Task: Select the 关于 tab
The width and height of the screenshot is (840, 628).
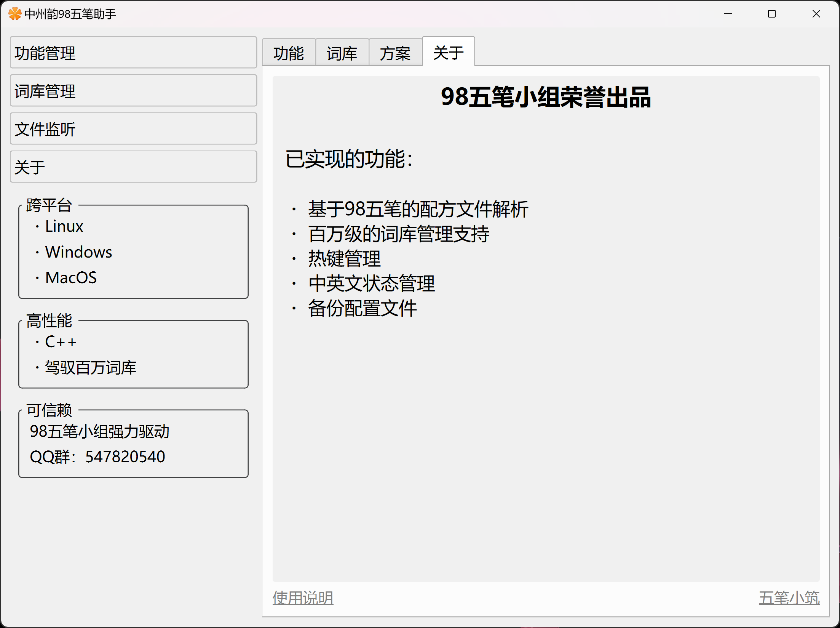Action: point(449,52)
